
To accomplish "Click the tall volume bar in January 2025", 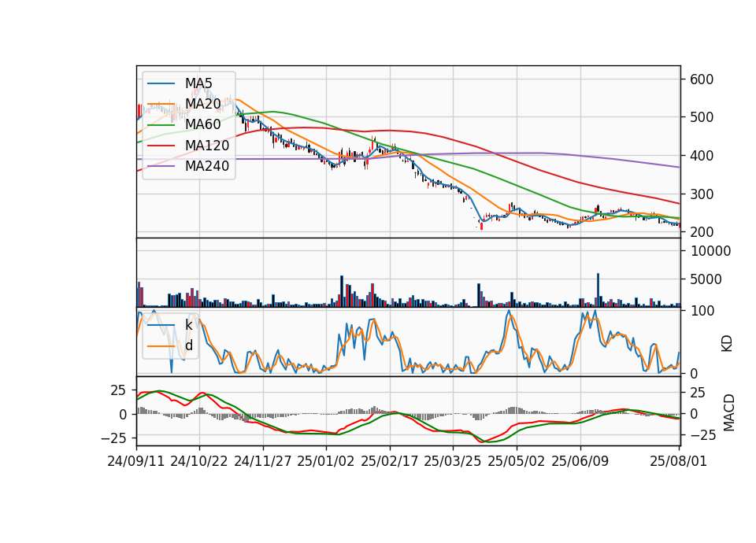I will [342, 291].
